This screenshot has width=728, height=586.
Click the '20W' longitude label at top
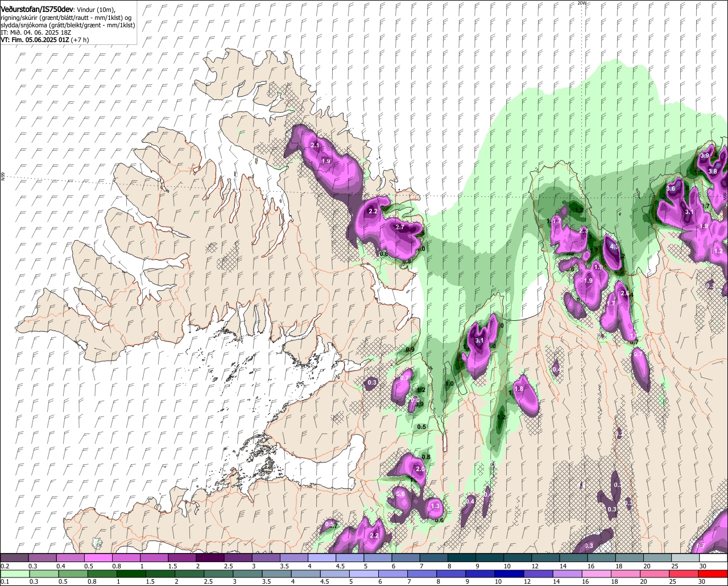pyautogui.click(x=581, y=3)
